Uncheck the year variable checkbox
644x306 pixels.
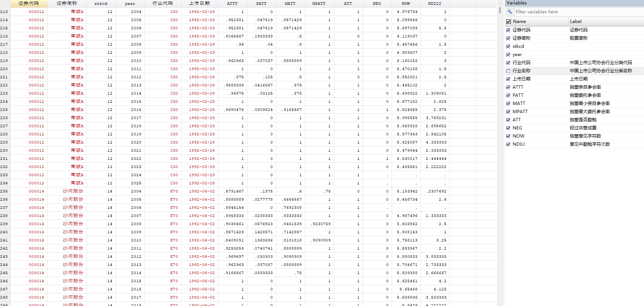(x=508, y=55)
